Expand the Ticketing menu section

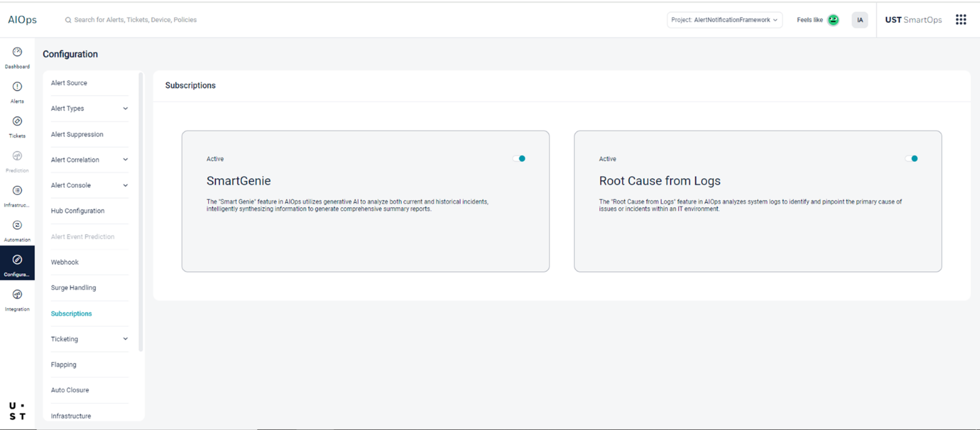[125, 339]
